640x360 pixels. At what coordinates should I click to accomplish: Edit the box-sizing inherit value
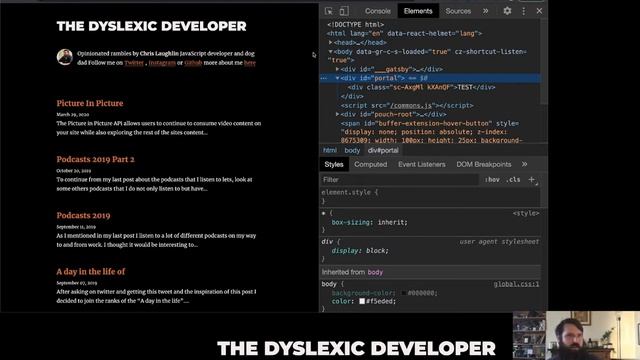[x=392, y=222]
